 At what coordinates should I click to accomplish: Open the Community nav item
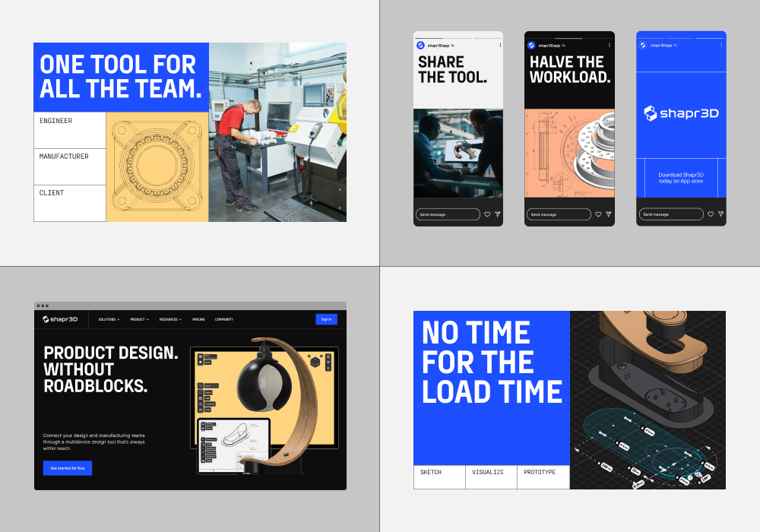tap(223, 319)
